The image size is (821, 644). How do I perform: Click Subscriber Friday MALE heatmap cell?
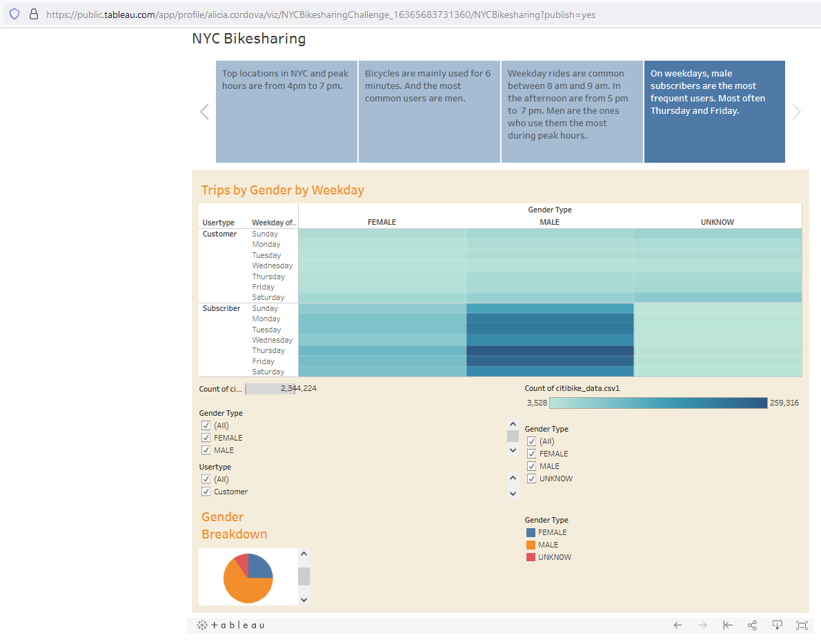tap(550, 361)
